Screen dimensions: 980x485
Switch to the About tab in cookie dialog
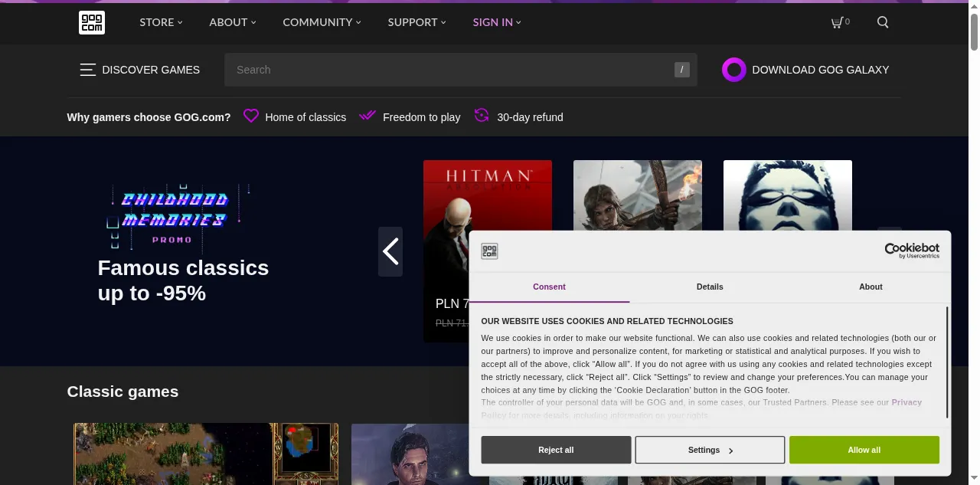click(x=871, y=287)
